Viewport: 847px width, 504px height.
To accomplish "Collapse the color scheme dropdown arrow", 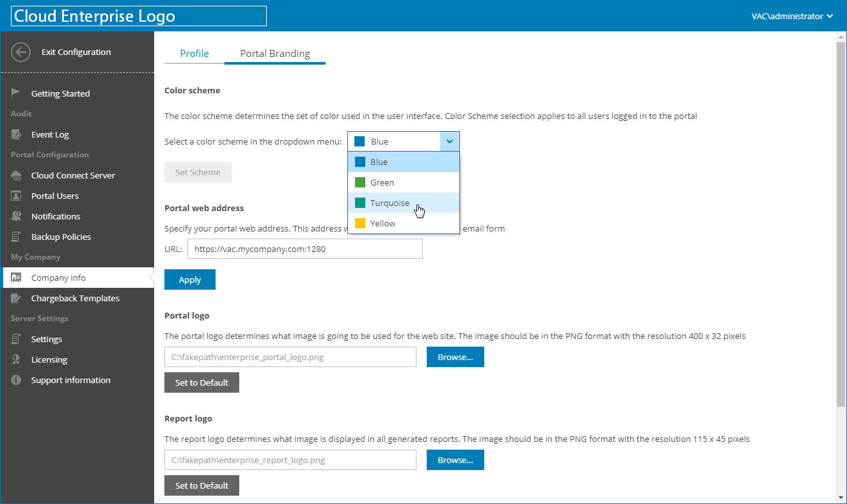I will click(450, 141).
